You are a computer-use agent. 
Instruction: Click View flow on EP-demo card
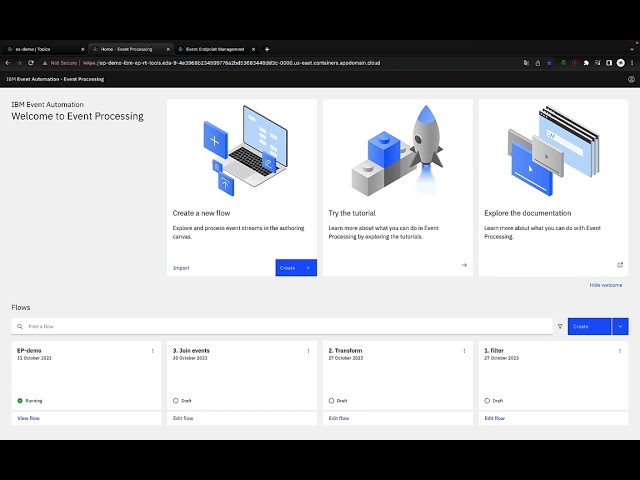click(29, 418)
